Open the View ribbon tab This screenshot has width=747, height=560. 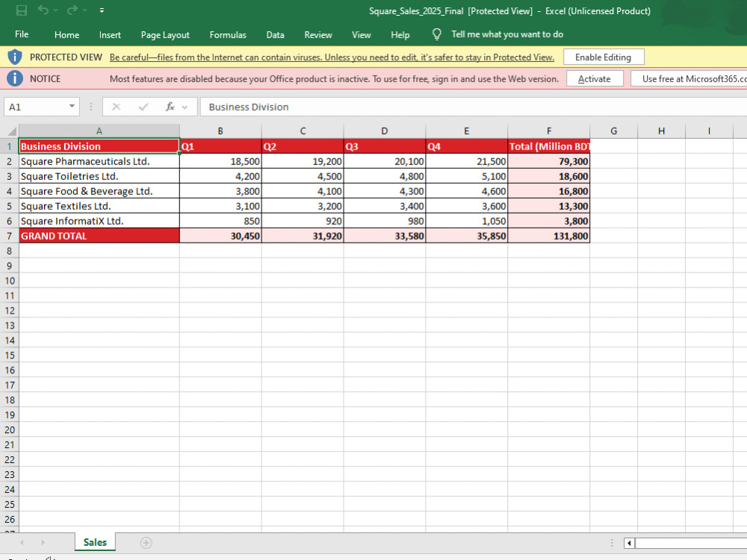tap(361, 35)
